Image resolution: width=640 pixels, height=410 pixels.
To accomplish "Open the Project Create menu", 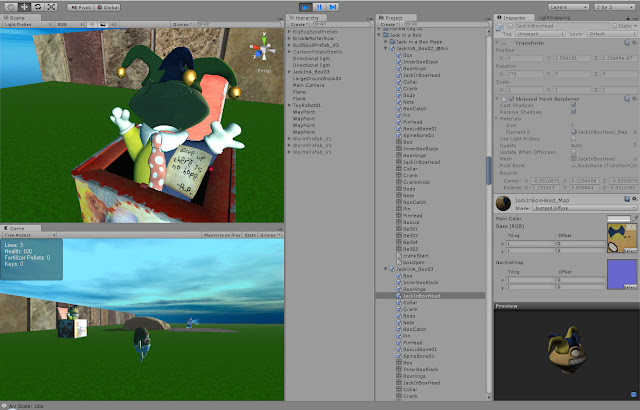I will (389, 24).
